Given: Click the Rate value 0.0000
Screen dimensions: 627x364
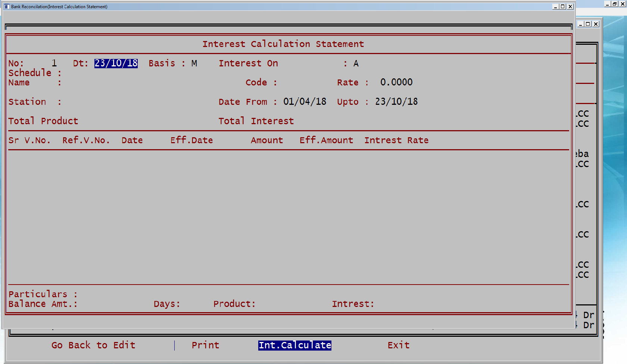Looking at the screenshot, I should click(396, 82).
